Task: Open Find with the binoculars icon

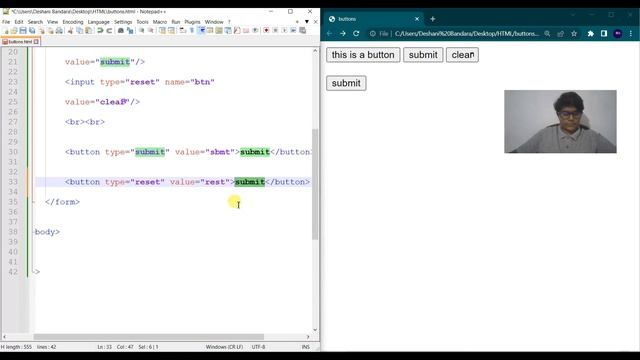Action: pos(120,31)
